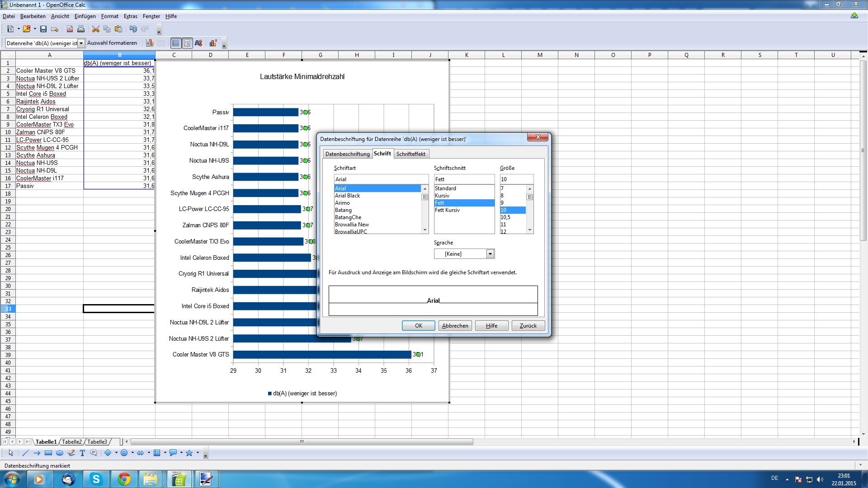The height and width of the screenshot is (488, 868).
Task: Choose the Line drawing tool
Action: pyautogui.click(x=25, y=453)
